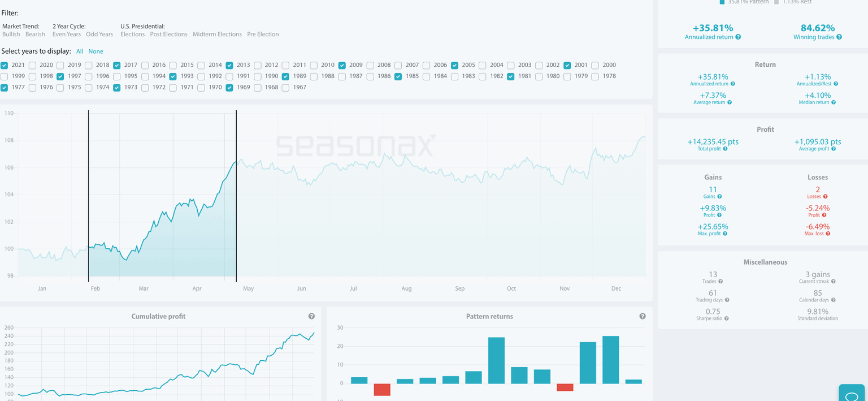Open help icon next to Annualized return
Screen dimensions: 868x401
[738, 37]
